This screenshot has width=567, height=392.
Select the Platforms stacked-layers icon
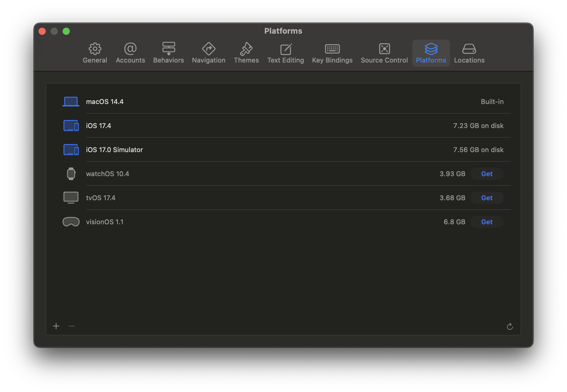431,49
